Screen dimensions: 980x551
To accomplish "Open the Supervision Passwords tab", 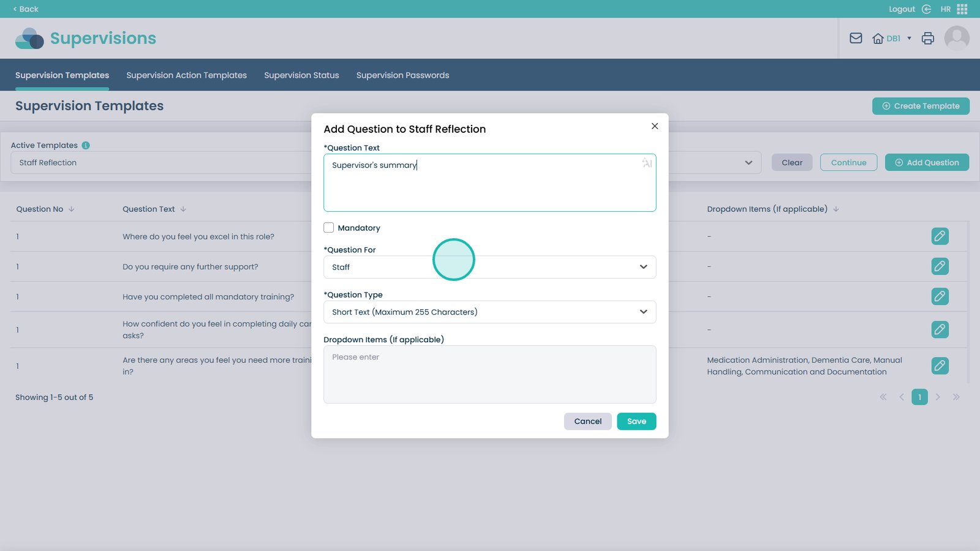I will [402, 75].
